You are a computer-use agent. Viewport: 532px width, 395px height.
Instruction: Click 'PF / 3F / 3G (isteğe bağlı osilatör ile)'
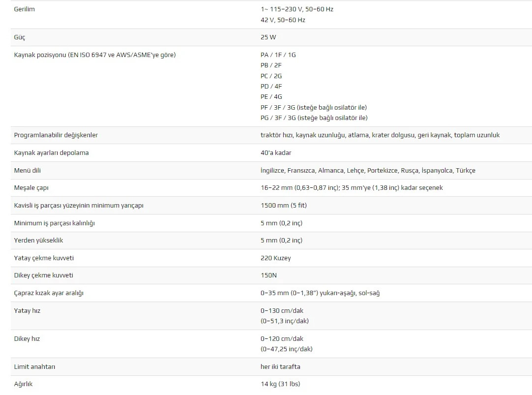click(x=314, y=108)
